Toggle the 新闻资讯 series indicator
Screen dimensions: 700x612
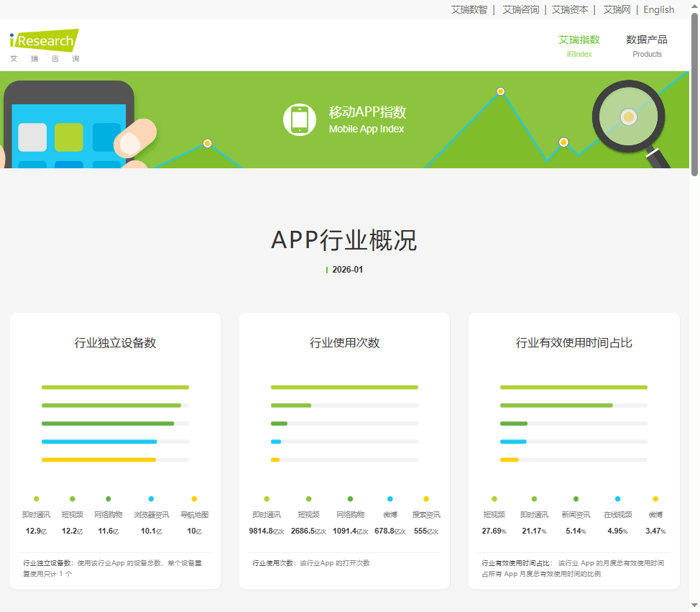tap(575, 498)
